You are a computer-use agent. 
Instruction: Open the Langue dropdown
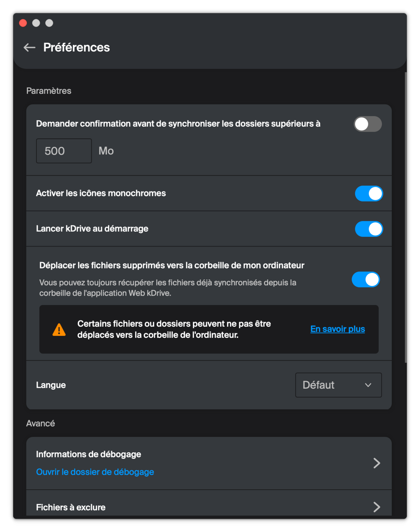[x=338, y=385]
